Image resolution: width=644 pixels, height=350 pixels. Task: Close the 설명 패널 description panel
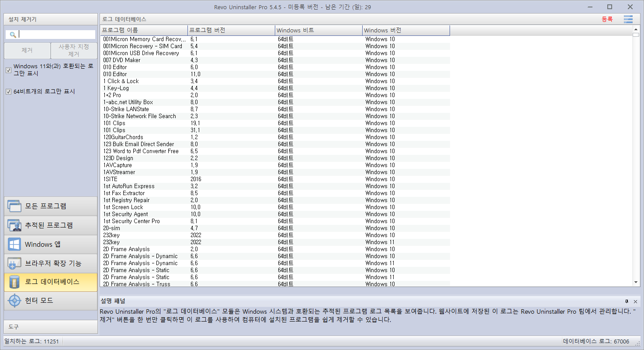(x=635, y=301)
